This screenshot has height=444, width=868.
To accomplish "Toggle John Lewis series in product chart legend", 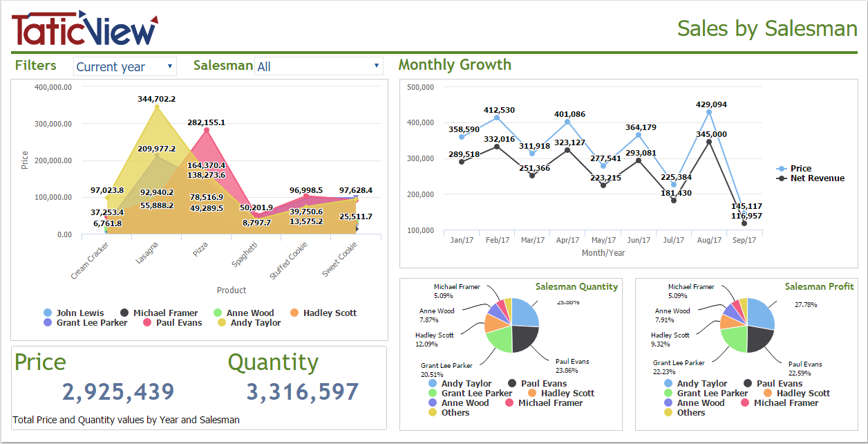I will [x=47, y=313].
